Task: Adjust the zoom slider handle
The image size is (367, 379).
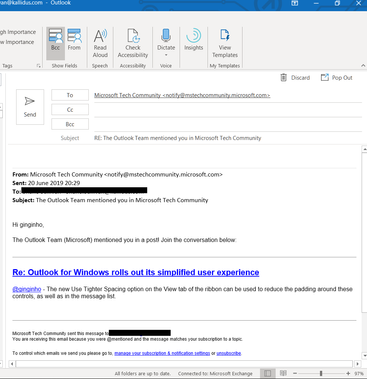Action: pos(321,373)
